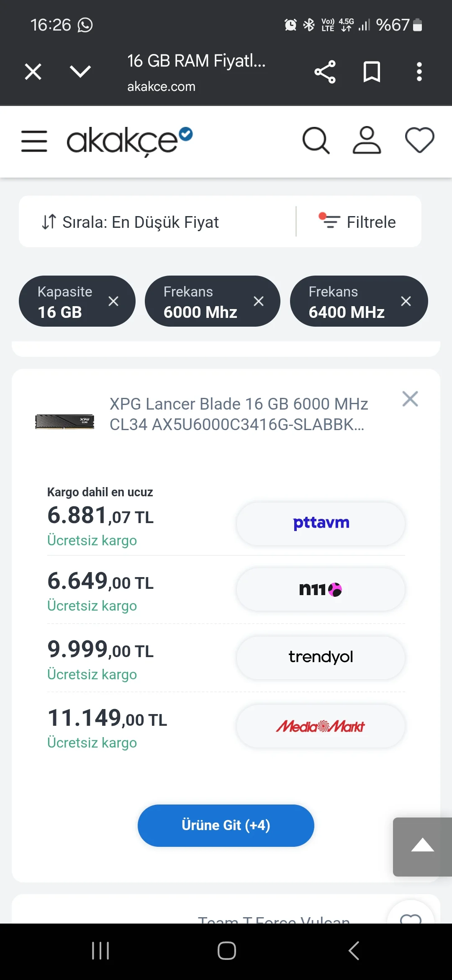
Task: Go to pttavm store offer
Action: pyautogui.click(x=321, y=524)
